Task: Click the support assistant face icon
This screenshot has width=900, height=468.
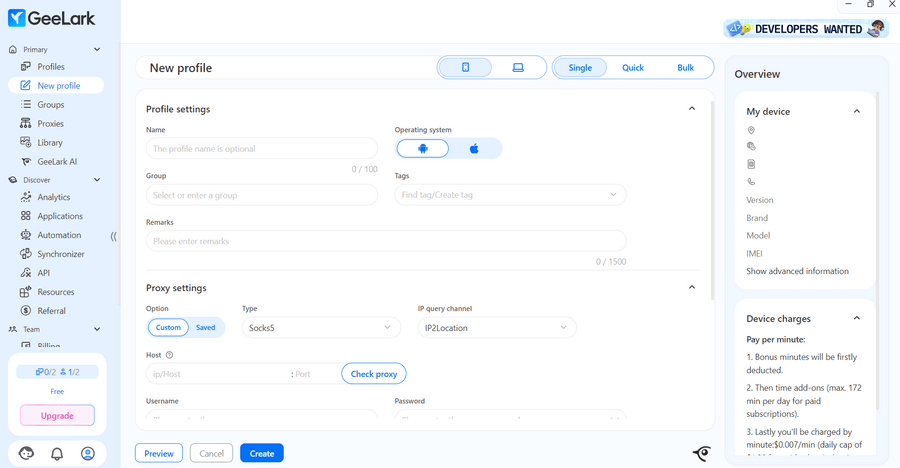Action: (26, 454)
